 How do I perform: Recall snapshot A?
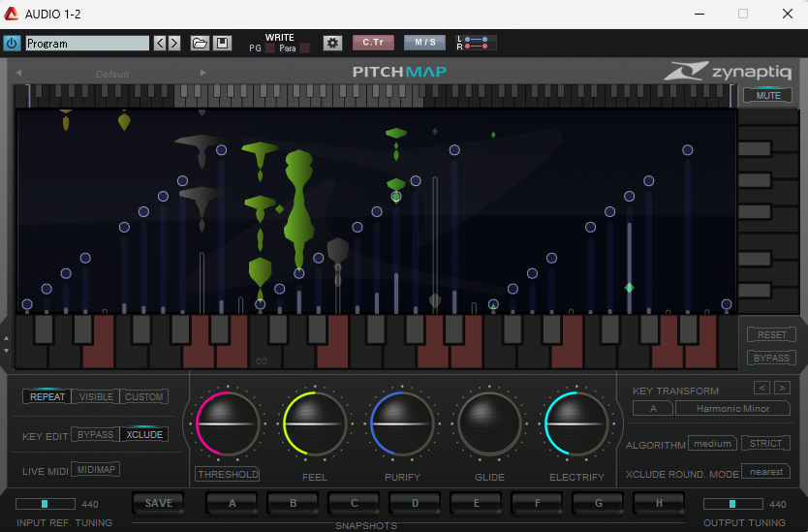pos(232,503)
